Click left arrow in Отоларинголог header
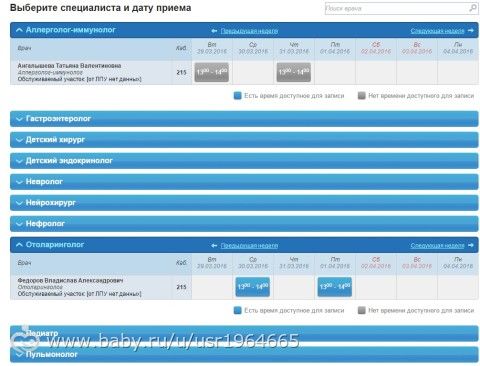Viewport: 480px width, 366px height. click(214, 246)
